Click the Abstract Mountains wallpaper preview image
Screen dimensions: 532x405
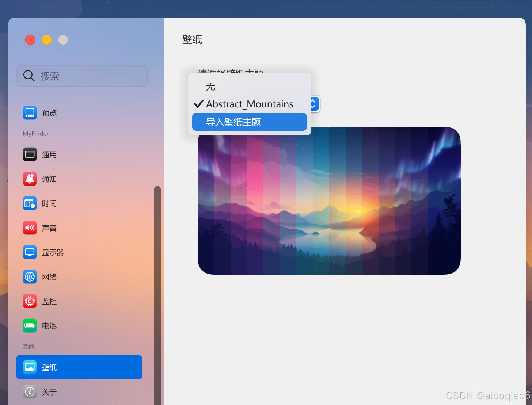click(x=329, y=205)
